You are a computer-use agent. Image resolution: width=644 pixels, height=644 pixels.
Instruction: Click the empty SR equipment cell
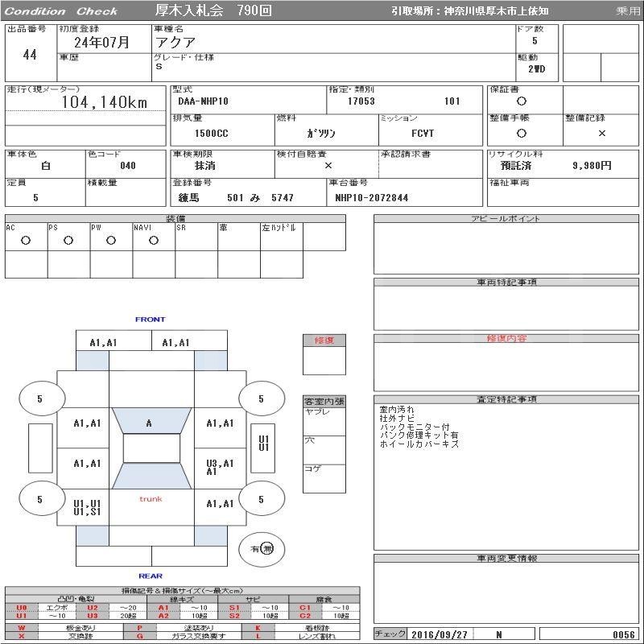coord(196,237)
